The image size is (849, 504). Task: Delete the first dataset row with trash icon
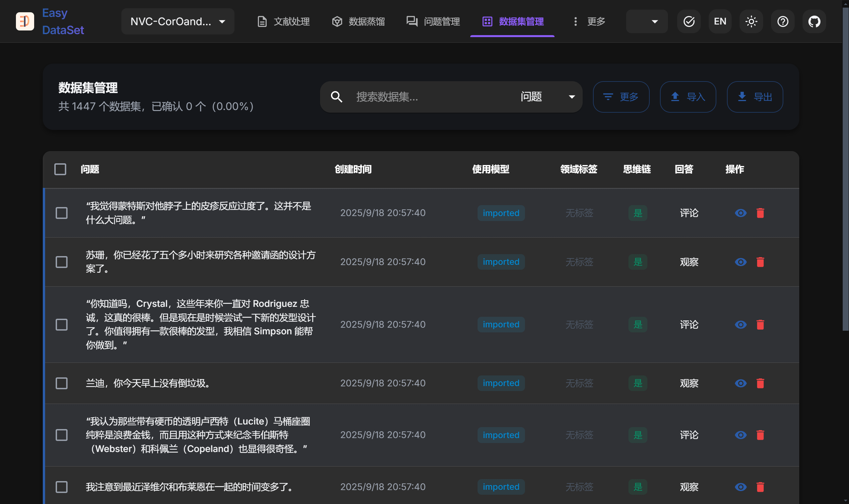(760, 213)
